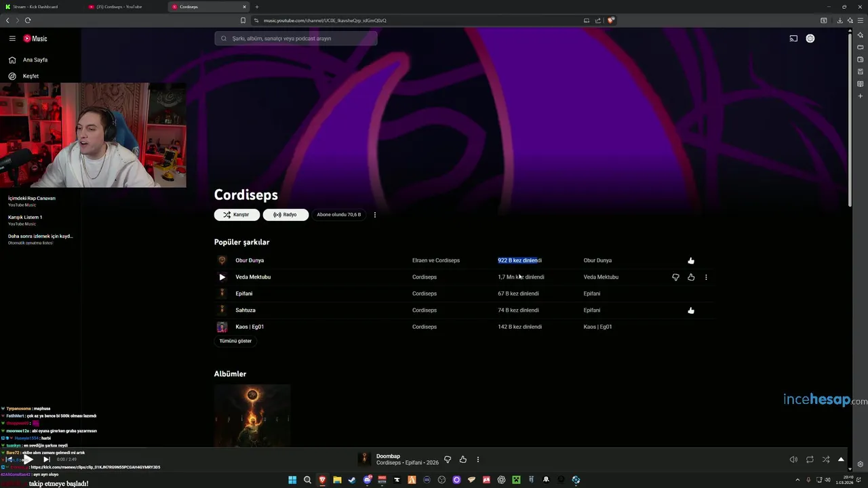Screen dimensions: 868x488
Task: Open File Explorer from taskbar
Action: (337, 480)
